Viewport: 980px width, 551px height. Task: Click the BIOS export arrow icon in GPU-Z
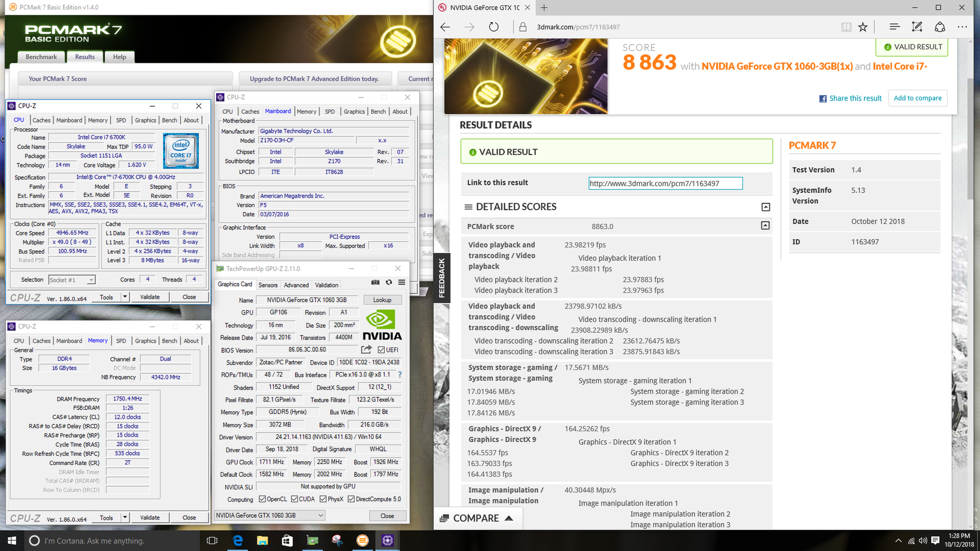366,350
